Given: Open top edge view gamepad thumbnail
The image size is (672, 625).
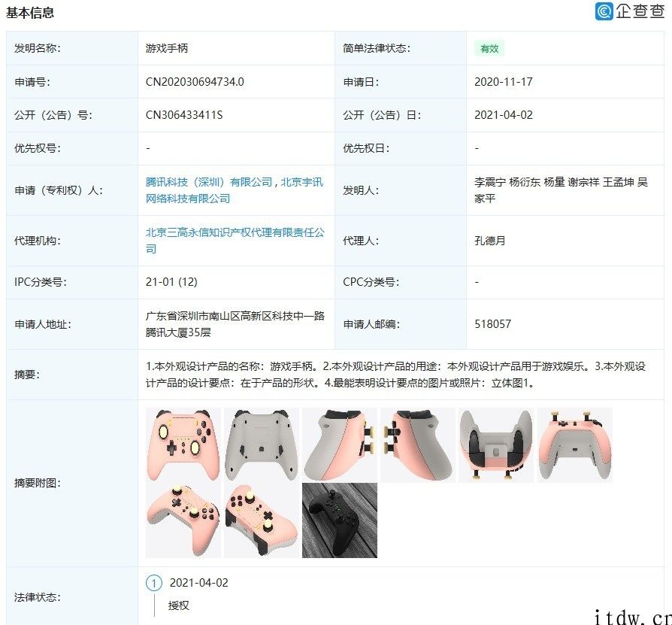Looking at the screenshot, I should (x=575, y=445).
